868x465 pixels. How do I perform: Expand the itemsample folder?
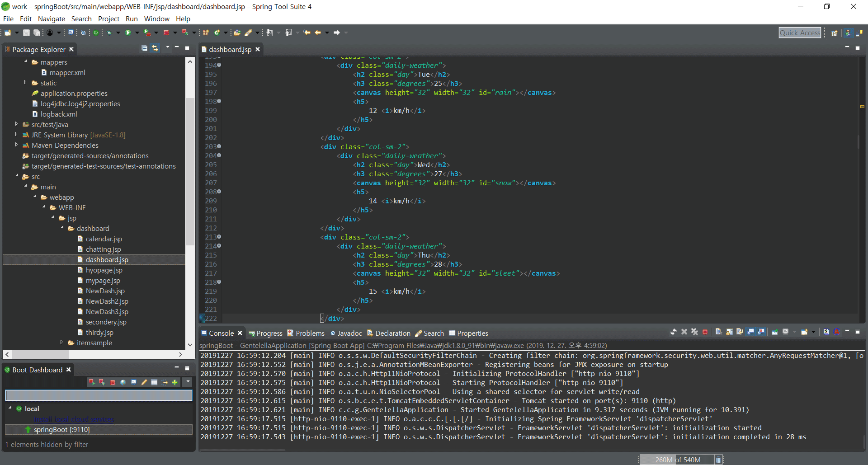tap(62, 342)
